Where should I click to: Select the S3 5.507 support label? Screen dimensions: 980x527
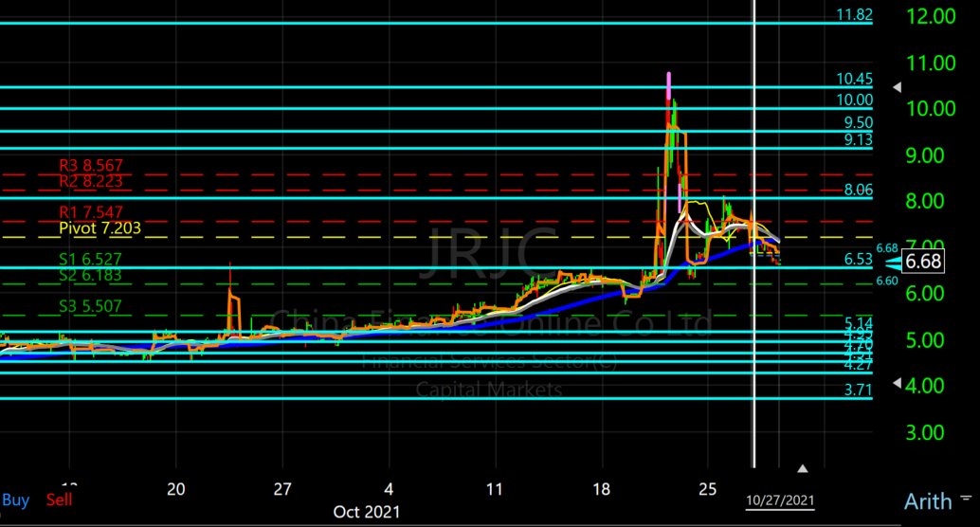(x=90, y=306)
